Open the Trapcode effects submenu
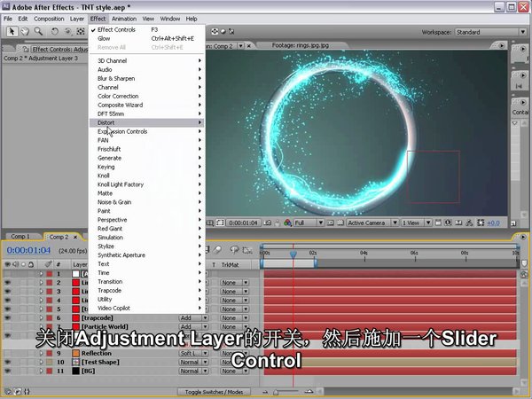Screen dimensions: 532x399 (x=146, y=291)
